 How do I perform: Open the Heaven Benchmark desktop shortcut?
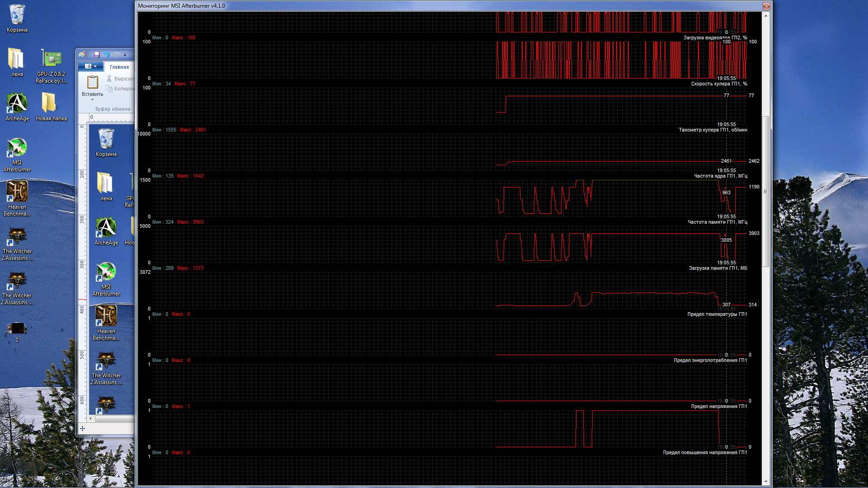pos(17,192)
